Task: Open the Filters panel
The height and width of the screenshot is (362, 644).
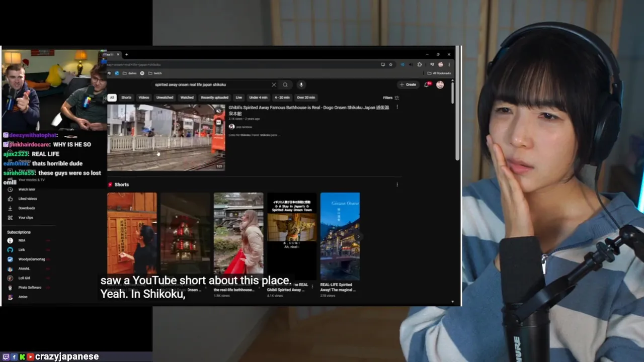Action: coord(391,98)
